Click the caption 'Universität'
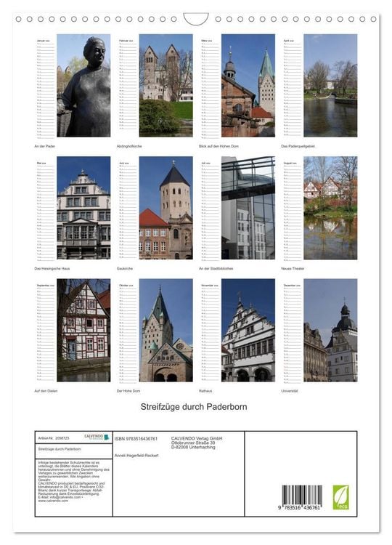The height and width of the screenshot is (545, 392). pyautogui.click(x=290, y=391)
